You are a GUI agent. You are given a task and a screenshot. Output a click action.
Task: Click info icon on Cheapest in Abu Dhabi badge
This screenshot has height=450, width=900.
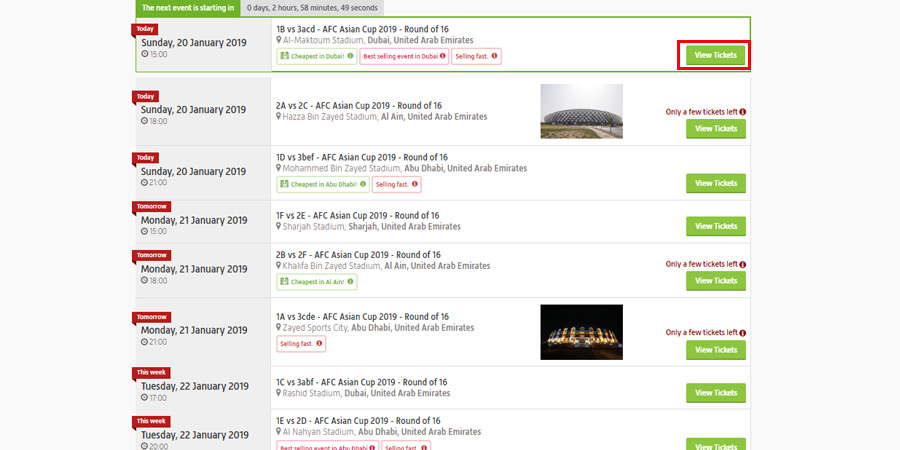(x=363, y=184)
